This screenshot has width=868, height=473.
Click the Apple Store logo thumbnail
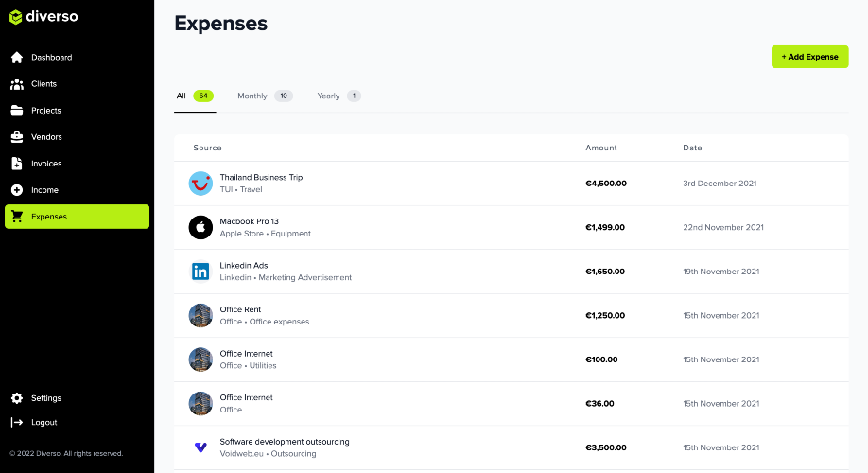point(200,227)
